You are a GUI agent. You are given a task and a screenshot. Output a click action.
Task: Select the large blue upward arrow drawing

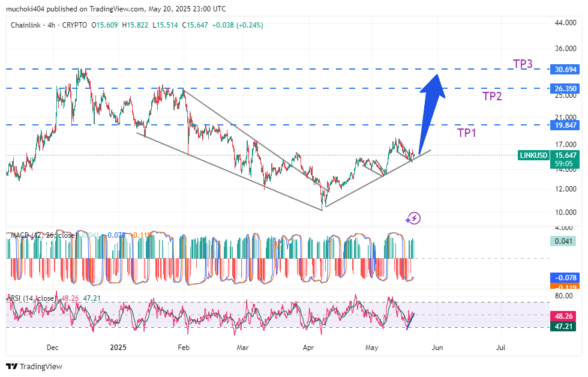pyautogui.click(x=433, y=102)
